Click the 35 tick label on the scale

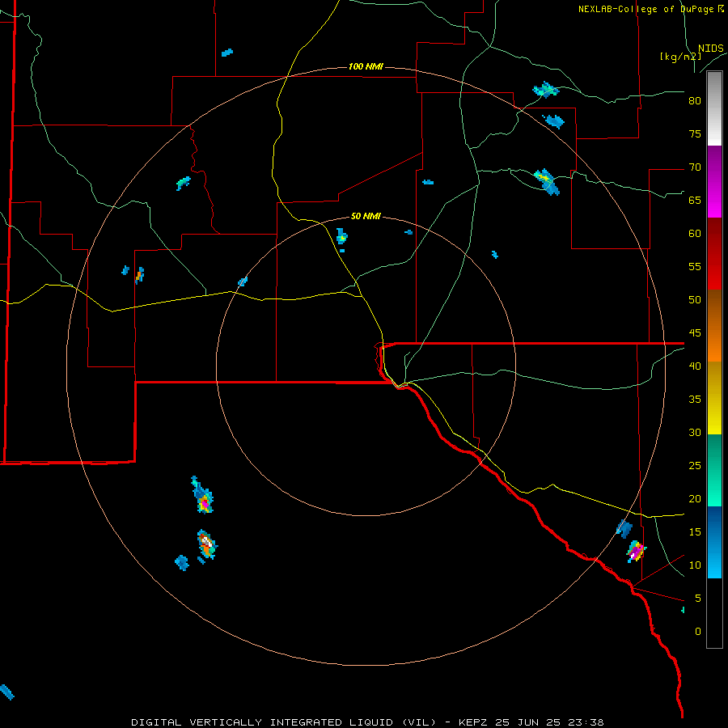point(695,400)
